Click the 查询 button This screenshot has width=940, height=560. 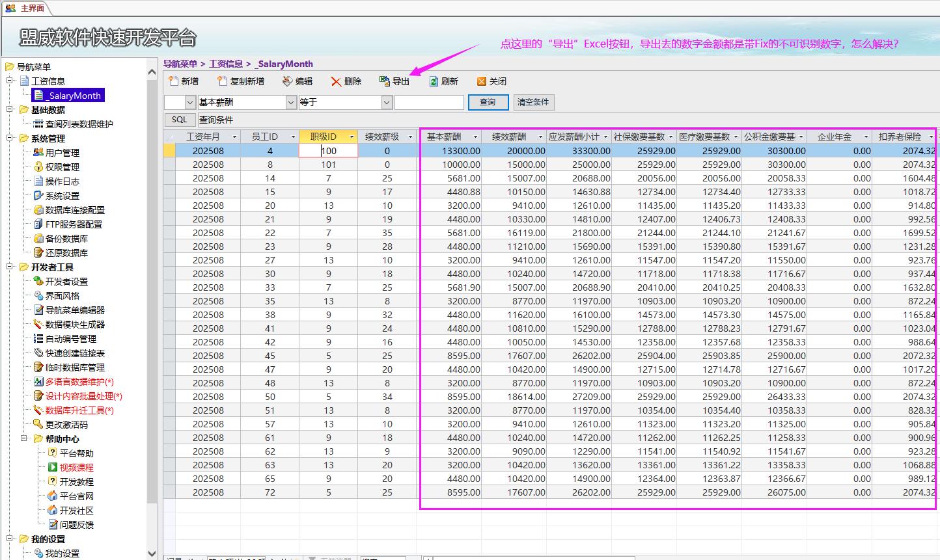pyautogui.click(x=488, y=102)
